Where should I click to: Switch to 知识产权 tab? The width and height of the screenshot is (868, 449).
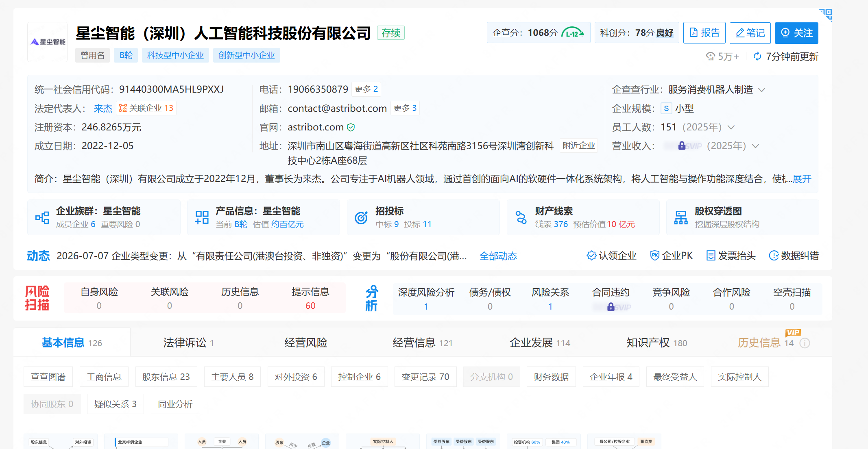(657, 343)
